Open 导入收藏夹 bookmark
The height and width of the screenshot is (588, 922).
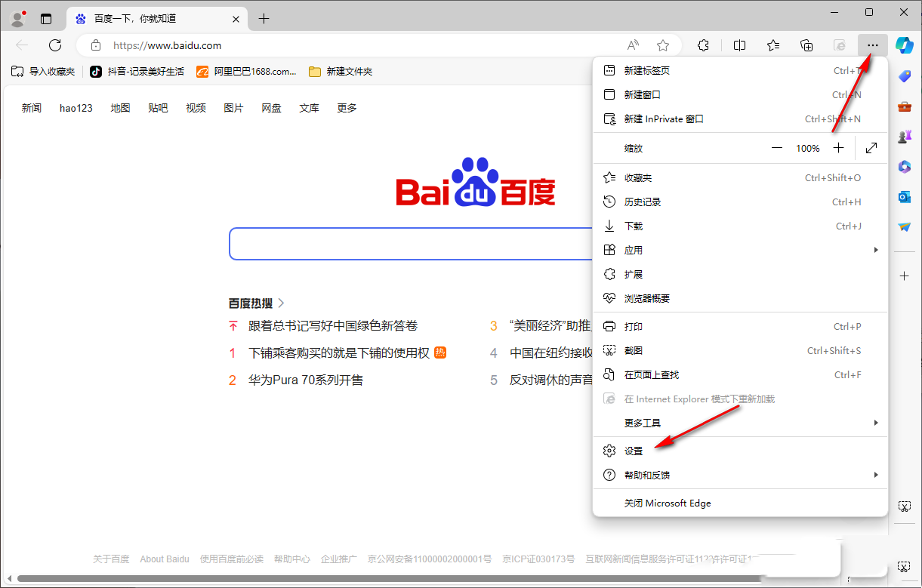(44, 72)
